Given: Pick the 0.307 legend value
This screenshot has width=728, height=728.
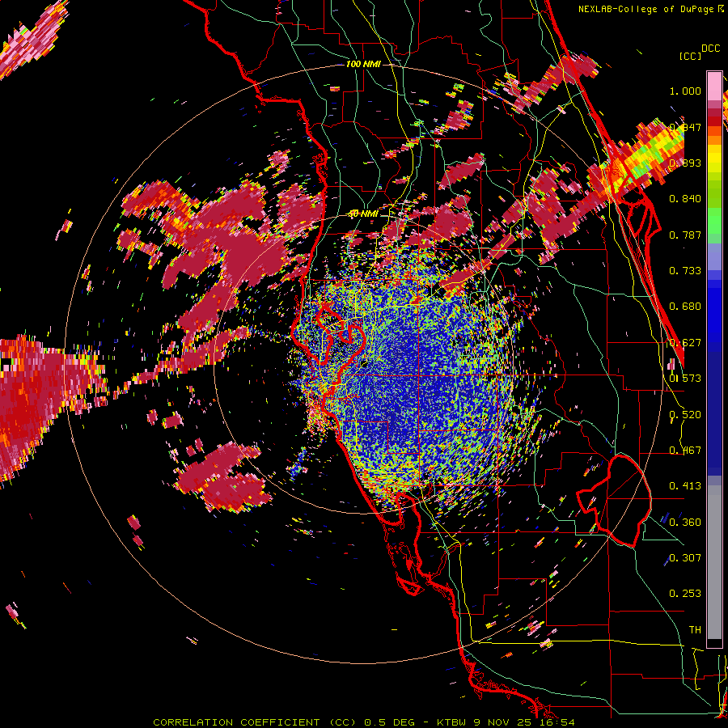Looking at the screenshot, I should 685,557.
